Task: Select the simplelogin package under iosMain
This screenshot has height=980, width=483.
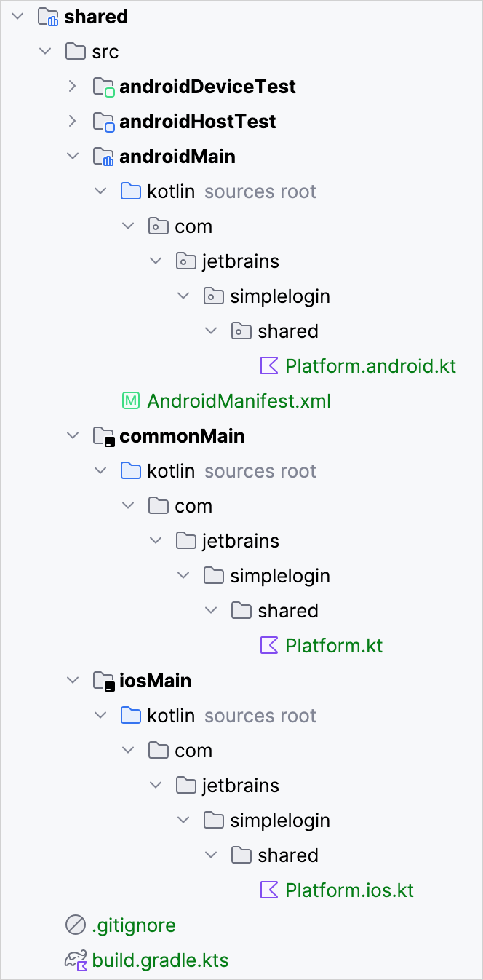Action: pos(281,820)
